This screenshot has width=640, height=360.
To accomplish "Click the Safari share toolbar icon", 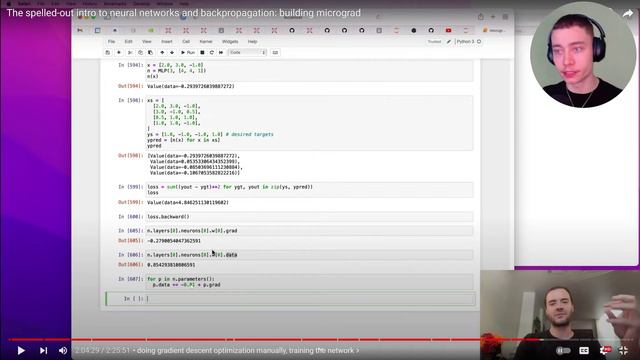I will click(481, 17).
